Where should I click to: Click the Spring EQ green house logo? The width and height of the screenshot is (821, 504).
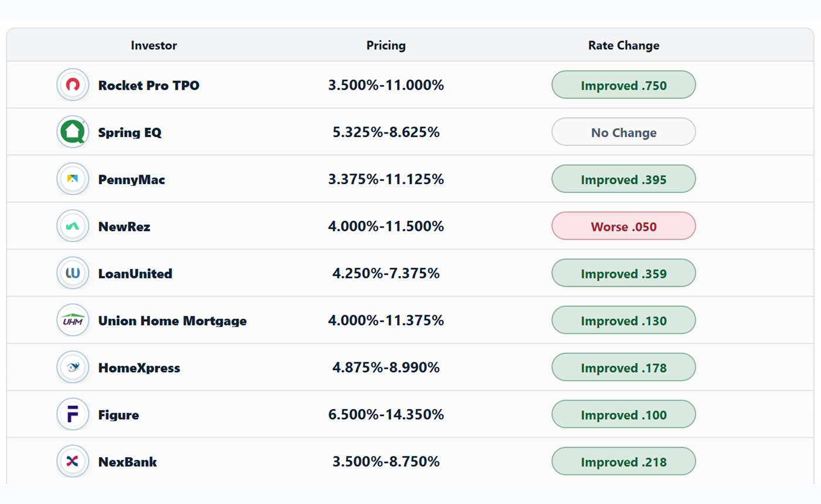(x=73, y=132)
